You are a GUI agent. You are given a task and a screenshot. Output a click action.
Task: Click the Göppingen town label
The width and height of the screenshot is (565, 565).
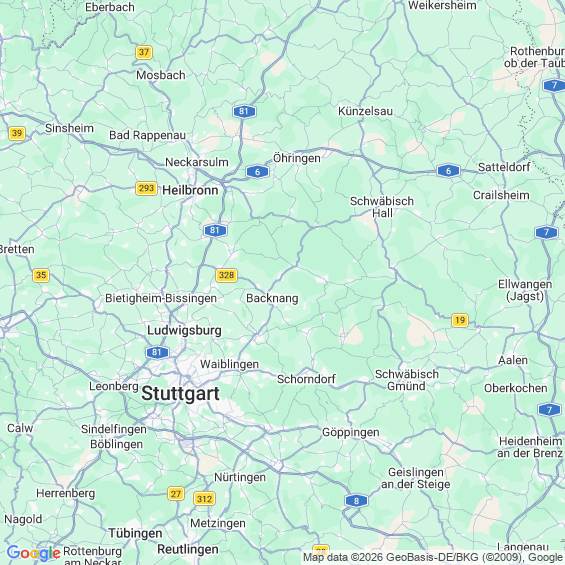tap(351, 432)
